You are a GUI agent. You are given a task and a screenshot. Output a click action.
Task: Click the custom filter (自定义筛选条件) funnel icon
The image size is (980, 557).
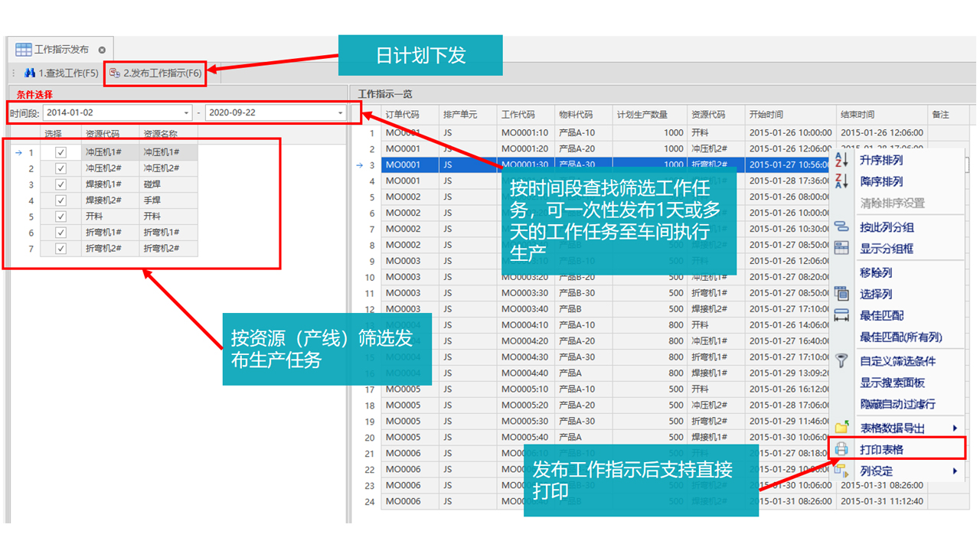[x=841, y=361]
